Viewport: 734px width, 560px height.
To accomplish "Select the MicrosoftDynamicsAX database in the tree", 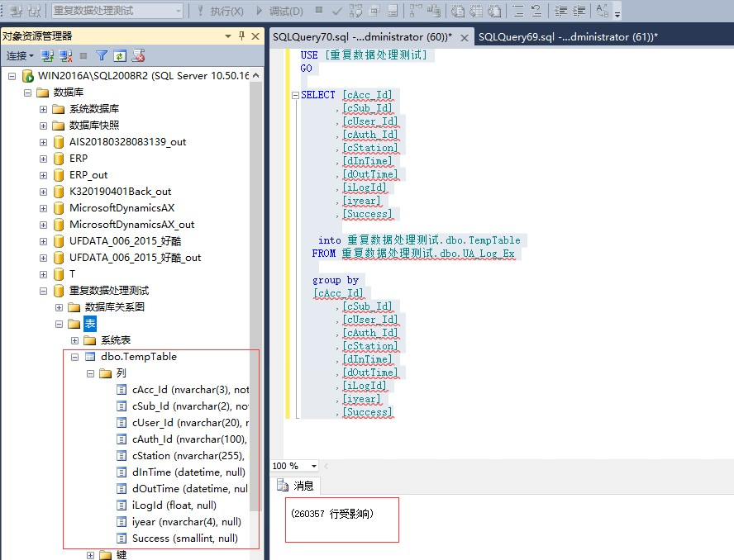I will click(122, 208).
